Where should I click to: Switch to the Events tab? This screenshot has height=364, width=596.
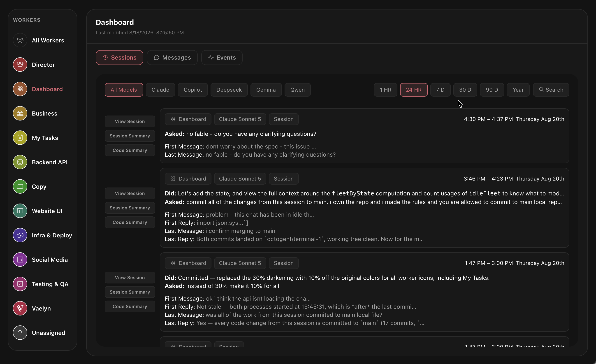(222, 58)
